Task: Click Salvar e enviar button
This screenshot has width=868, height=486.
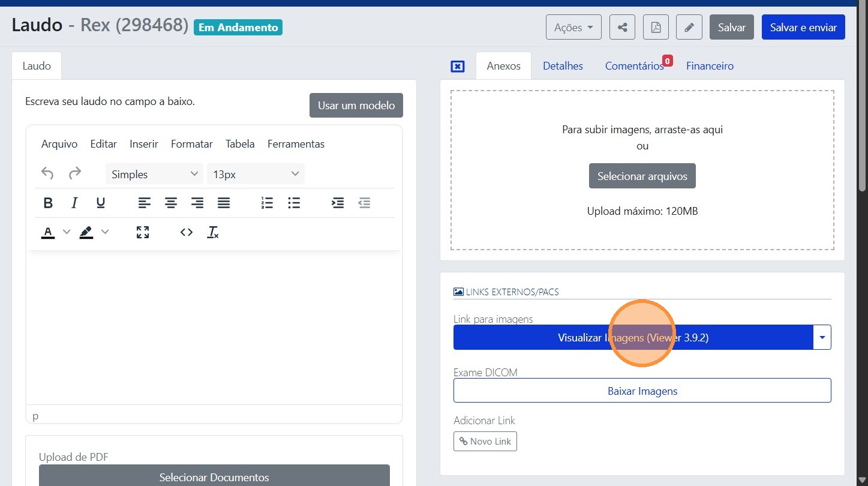Action: pyautogui.click(x=803, y=28)
